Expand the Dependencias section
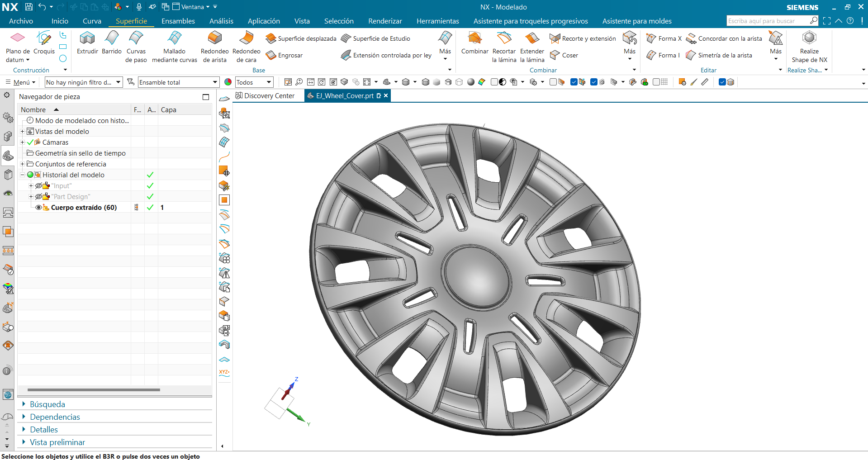Screen dimensions: 868x460 [x=55, y=417]
